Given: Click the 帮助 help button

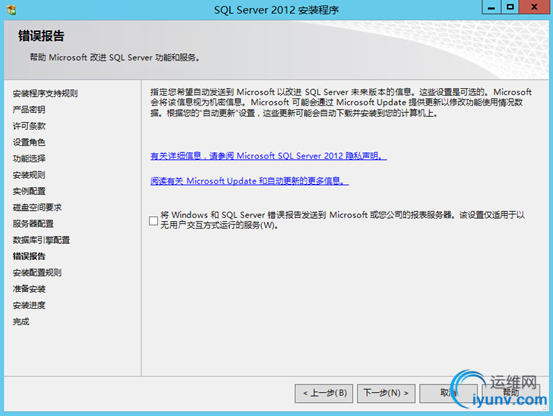Looking at the screenshot, I should 511,393.
